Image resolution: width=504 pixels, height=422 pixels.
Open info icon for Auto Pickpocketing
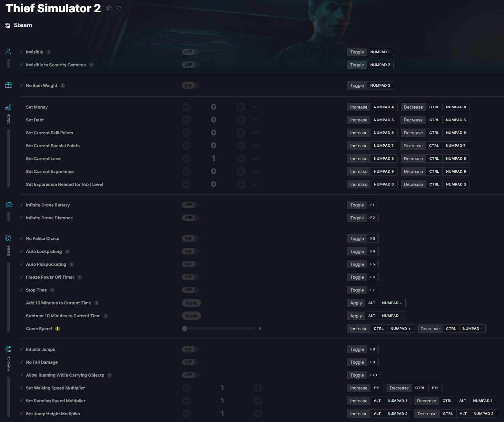[72, 264]
